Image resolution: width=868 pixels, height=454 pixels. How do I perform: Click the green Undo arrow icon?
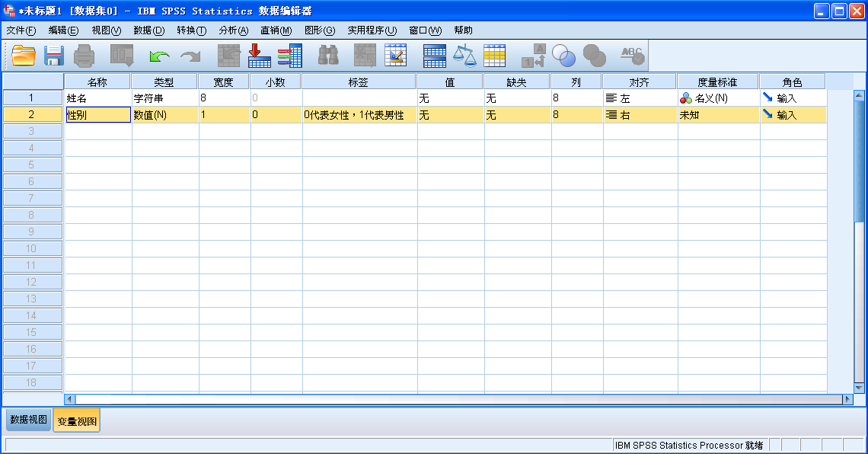pos(159,56)
